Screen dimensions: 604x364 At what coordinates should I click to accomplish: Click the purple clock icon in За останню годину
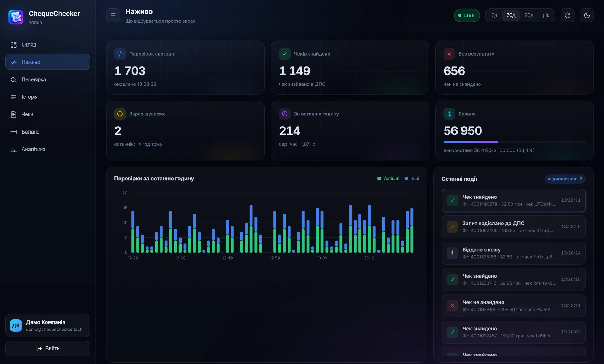coord(284,114)
